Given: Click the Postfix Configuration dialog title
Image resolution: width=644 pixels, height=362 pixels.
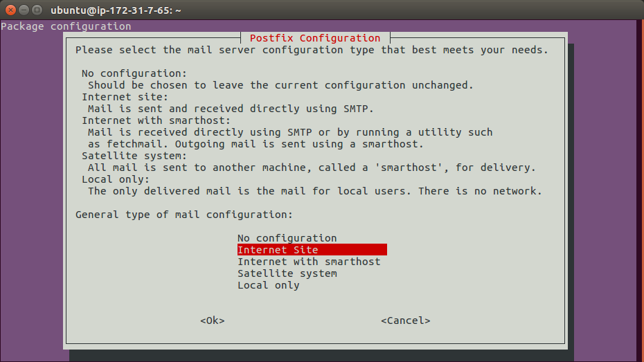Looking at the screenshot, I should [x=315, y=38].
